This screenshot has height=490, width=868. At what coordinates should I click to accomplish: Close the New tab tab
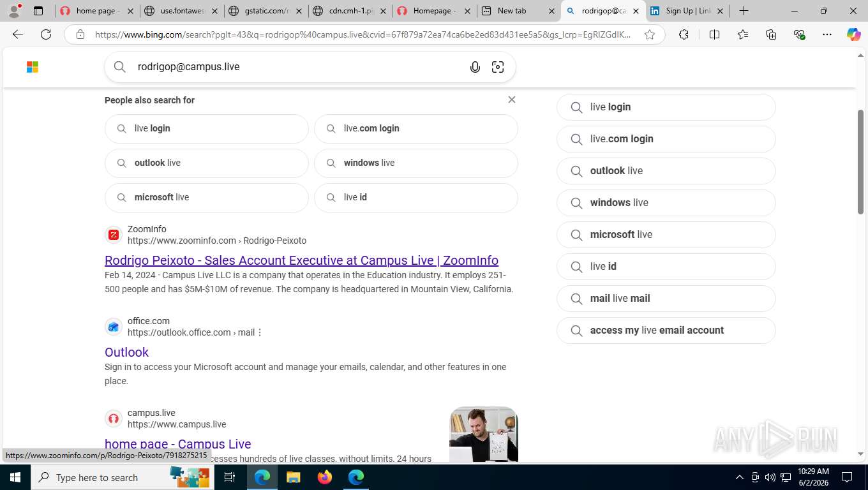(551, 11)
